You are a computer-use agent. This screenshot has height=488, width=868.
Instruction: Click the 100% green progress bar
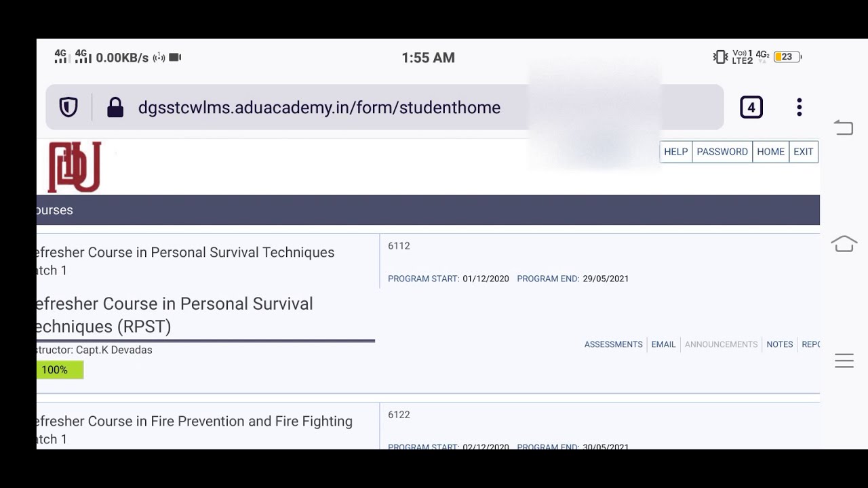[60, 370]
